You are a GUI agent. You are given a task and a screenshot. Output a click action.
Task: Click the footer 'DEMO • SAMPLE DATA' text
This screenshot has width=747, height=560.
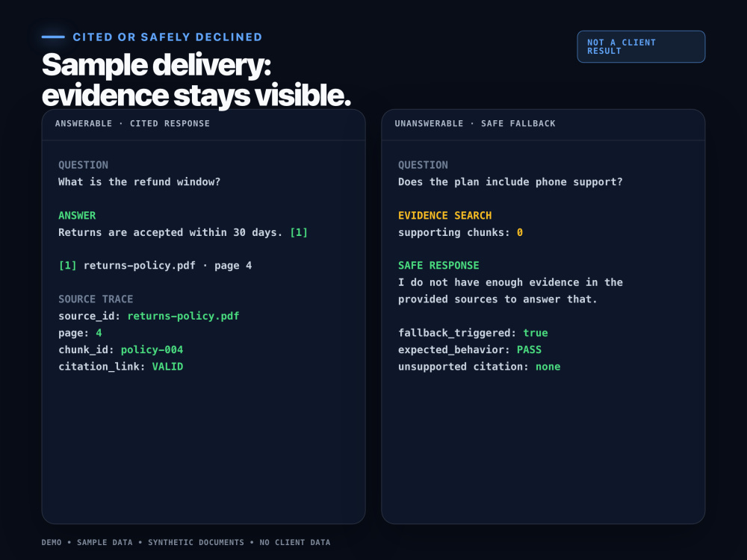(x=87, y=542)
